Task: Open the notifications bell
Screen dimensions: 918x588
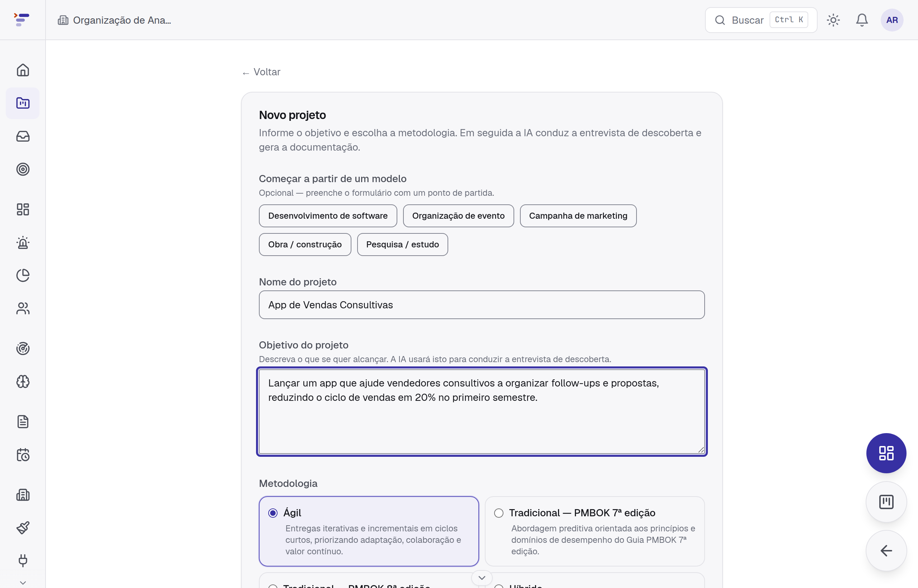Action: pos(862,20)
